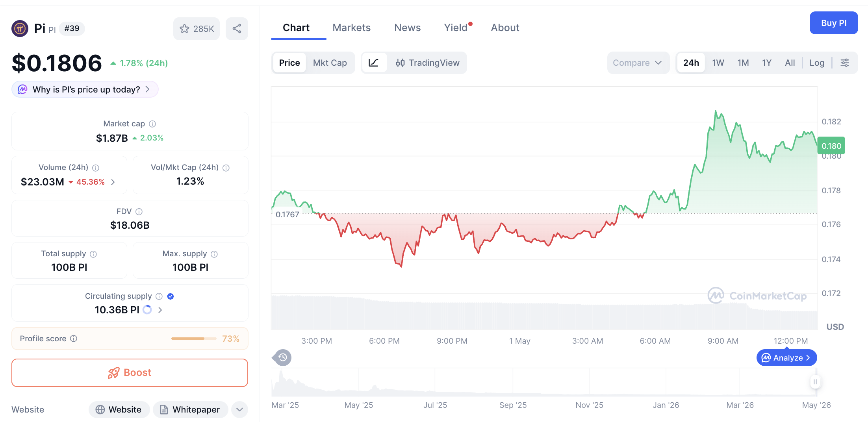The image size is (868, 422).
Task: Open the chart settings sliders icon
Action: pyautogui.click(x=845, y=63)
